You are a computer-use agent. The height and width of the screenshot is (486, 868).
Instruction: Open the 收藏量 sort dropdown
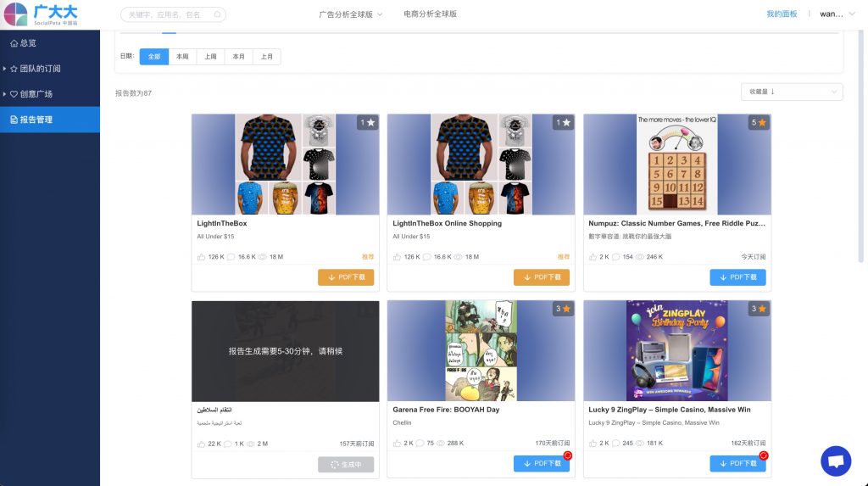point(792,92)
